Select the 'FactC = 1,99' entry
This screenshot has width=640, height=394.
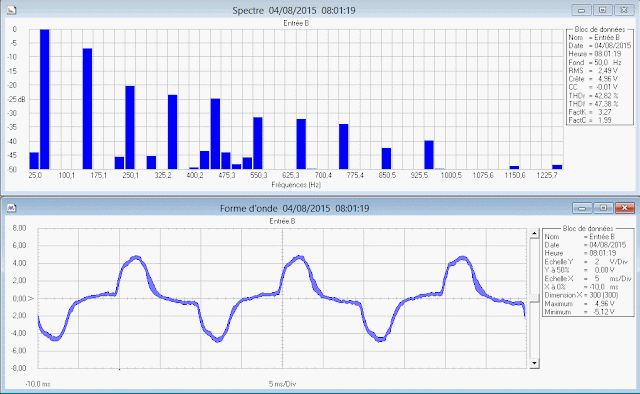590,120
